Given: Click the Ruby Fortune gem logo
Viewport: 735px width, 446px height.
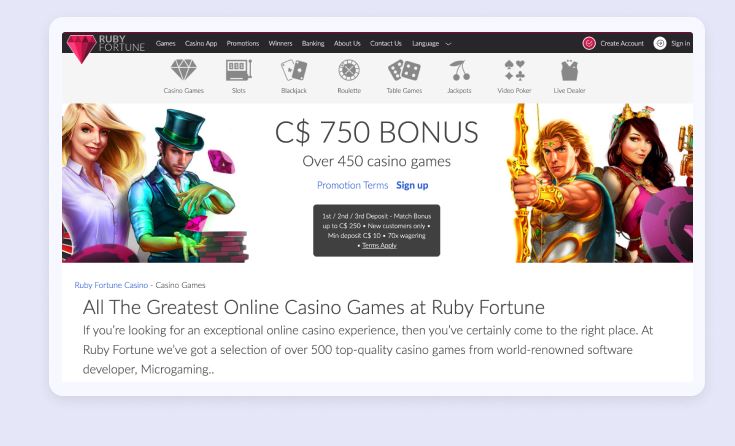Looking at the screenshot, I should click(x=82, y=49).
